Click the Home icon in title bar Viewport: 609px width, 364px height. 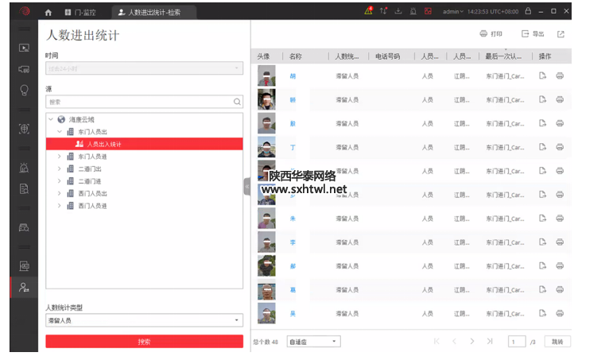click(x=48, y=12)
